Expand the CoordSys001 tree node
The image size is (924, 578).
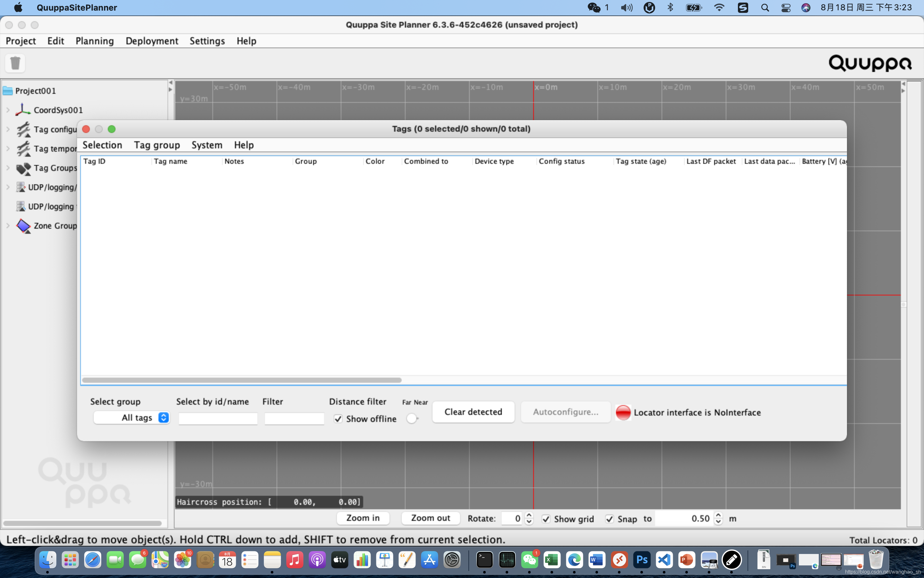8,110
